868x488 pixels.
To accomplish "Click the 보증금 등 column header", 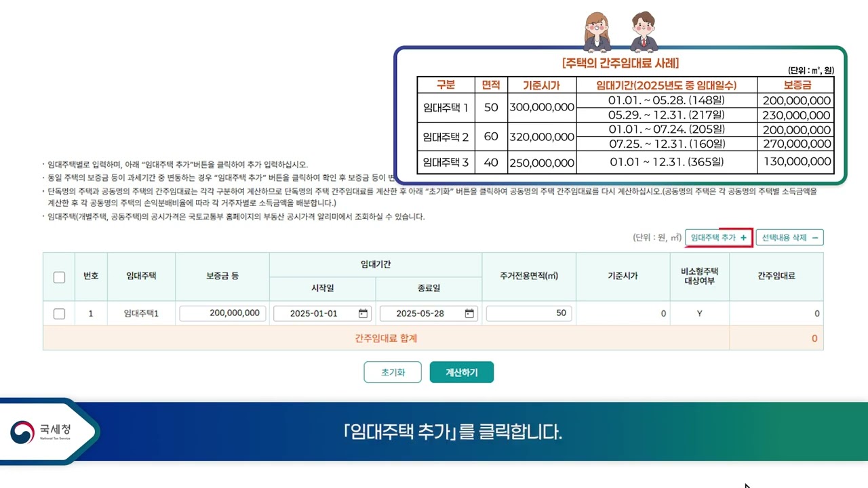I will coord(222,277).
